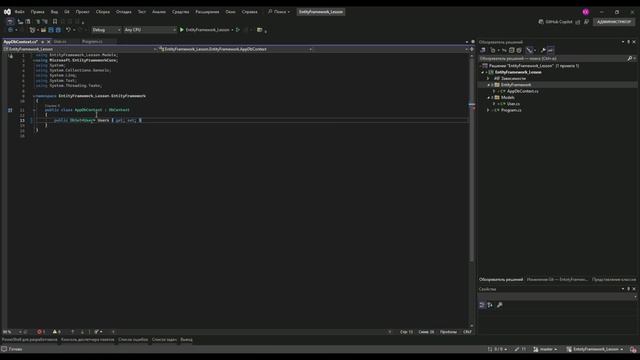This screenshot has width=640, height=360.
Task: Collapse the AppDbContext class block
Action: (34, 110)
